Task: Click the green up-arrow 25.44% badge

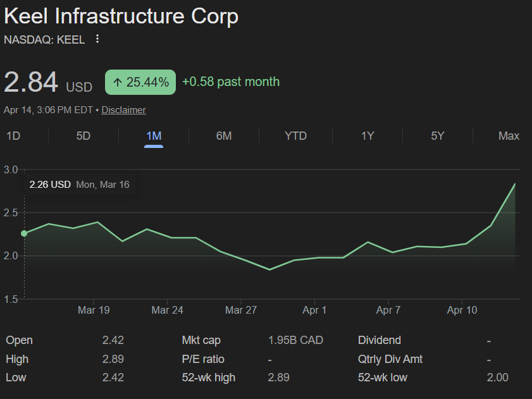Action: (x=140, y=82)
